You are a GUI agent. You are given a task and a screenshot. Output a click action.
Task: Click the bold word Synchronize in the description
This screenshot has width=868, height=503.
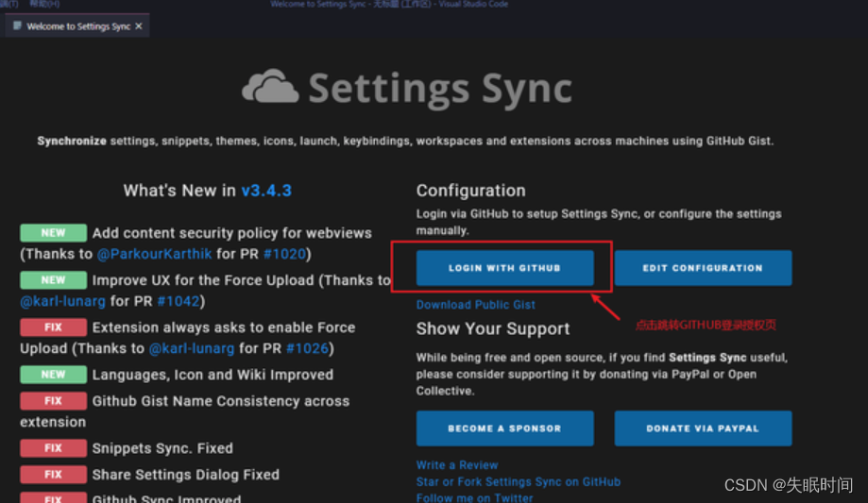(x=72, y=142)
